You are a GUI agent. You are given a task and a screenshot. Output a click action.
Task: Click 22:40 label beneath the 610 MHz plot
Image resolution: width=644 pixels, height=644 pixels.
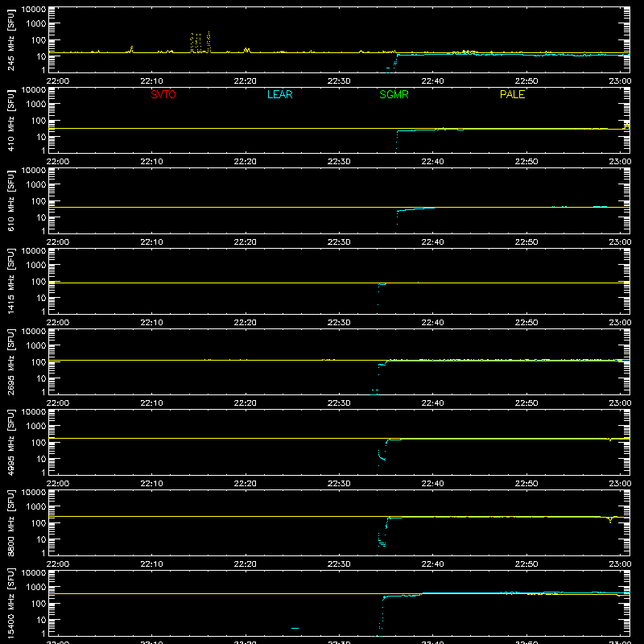[432, 242]
